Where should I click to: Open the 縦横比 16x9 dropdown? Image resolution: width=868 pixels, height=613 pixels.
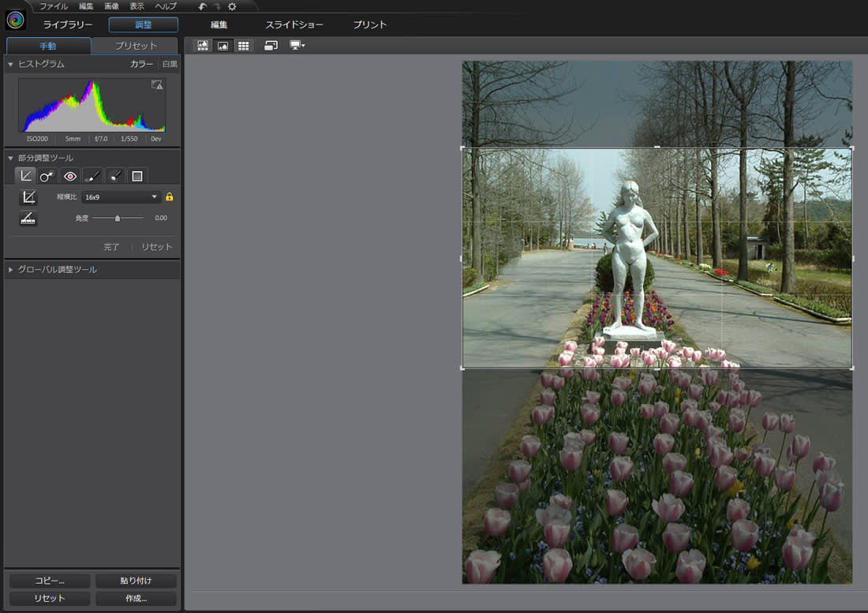122,197
